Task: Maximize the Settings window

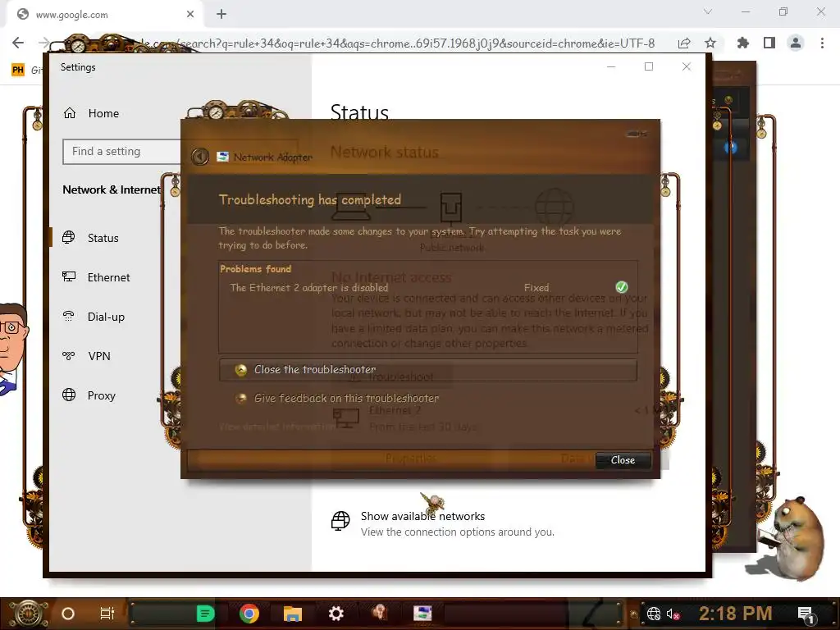Action: [649, 66]
